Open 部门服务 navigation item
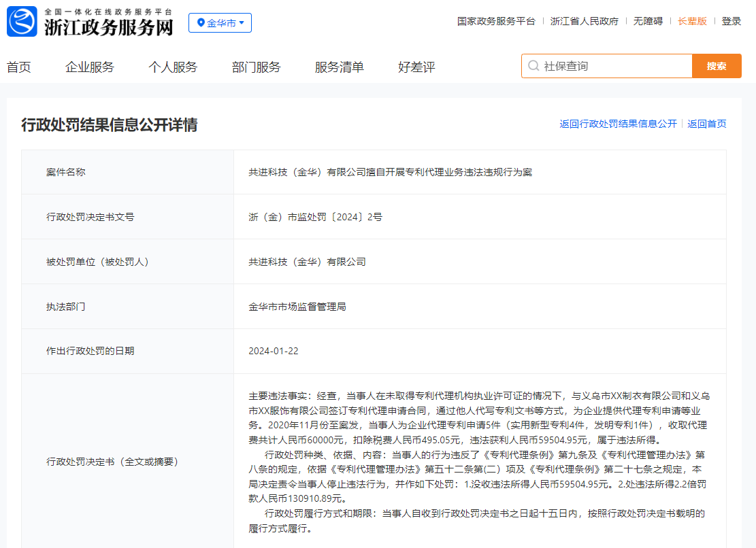756x548 pixels. point(256,67)
